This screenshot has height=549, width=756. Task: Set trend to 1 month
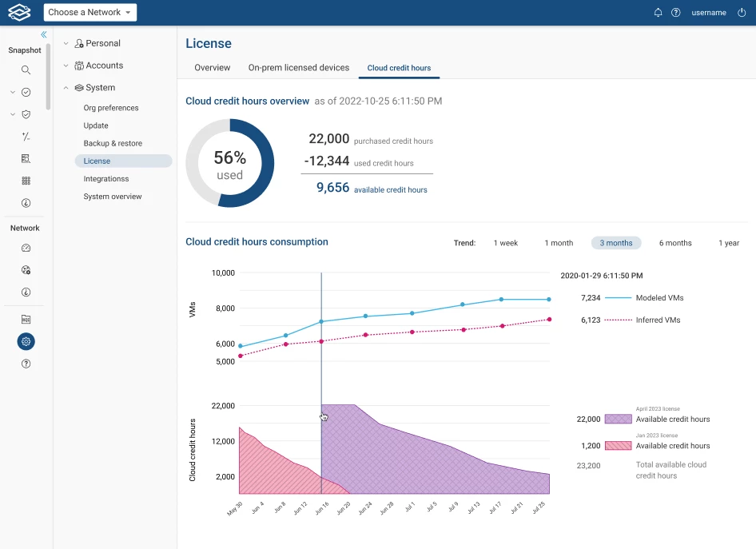coord(559,243)
